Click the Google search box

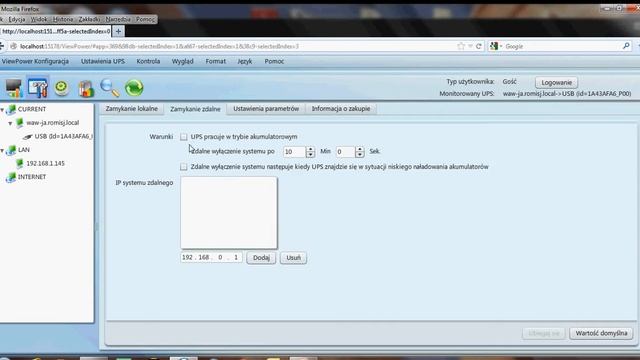coord(561,46)
